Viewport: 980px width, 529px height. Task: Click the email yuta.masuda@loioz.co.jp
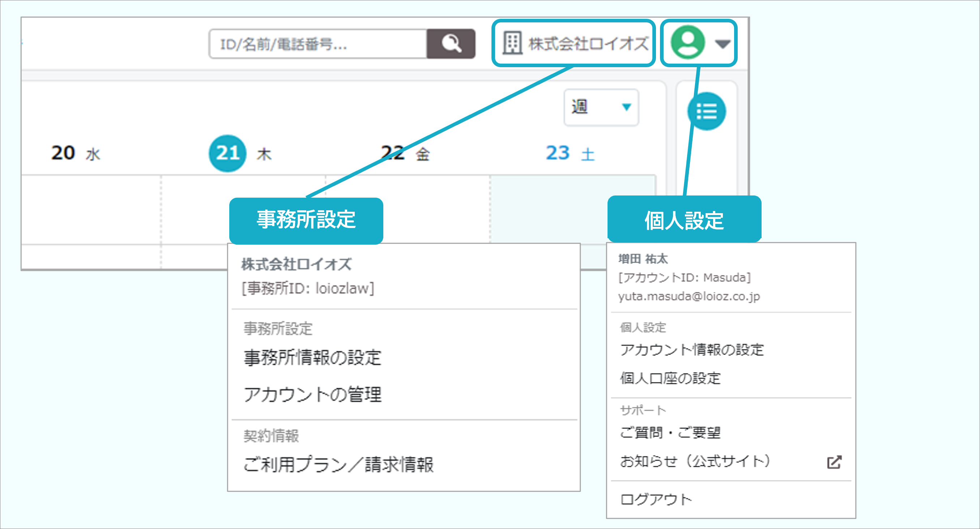[689, 296]
